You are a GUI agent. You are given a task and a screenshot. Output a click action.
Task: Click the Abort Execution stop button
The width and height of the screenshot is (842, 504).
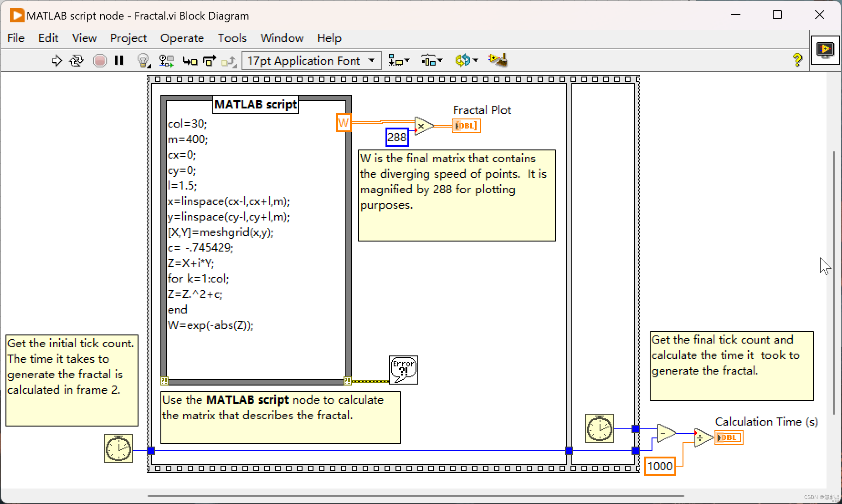tap(99, 61)
